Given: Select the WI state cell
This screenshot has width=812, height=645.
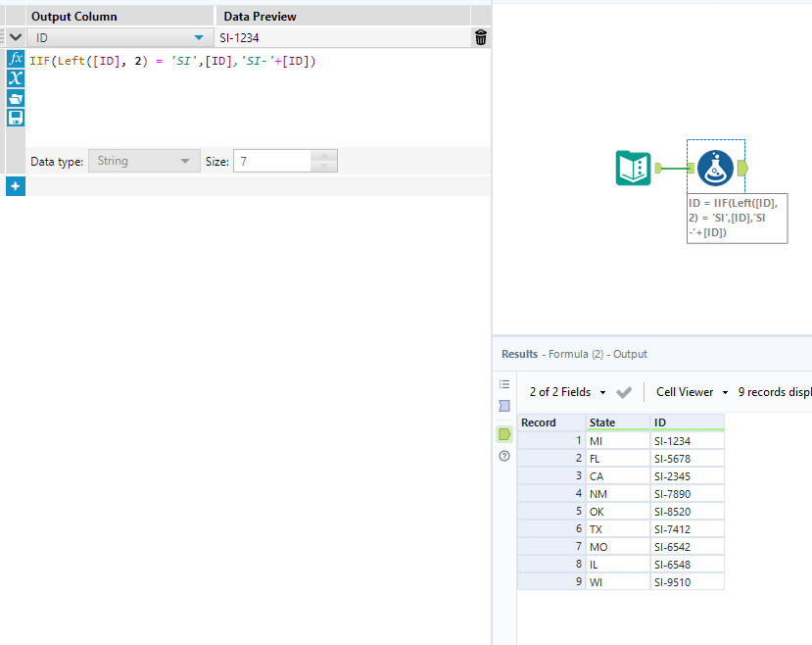Looking at the screenshot, I should coord(618,582).
